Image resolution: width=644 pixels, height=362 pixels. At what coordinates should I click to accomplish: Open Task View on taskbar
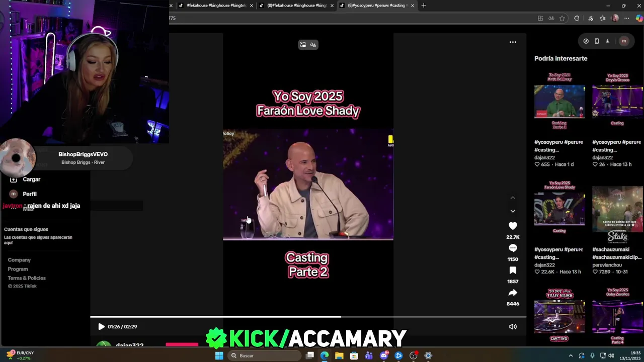pos(310,355)
